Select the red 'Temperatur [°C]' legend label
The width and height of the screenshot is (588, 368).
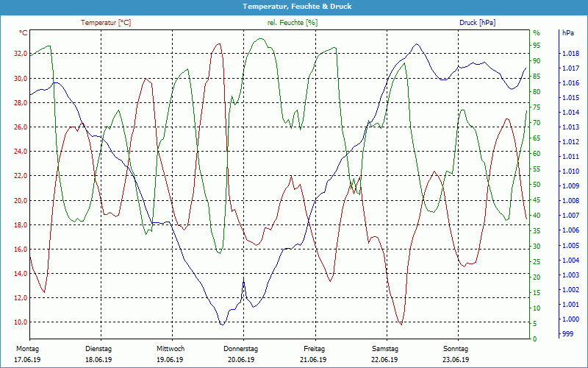(x=106, y=23)
